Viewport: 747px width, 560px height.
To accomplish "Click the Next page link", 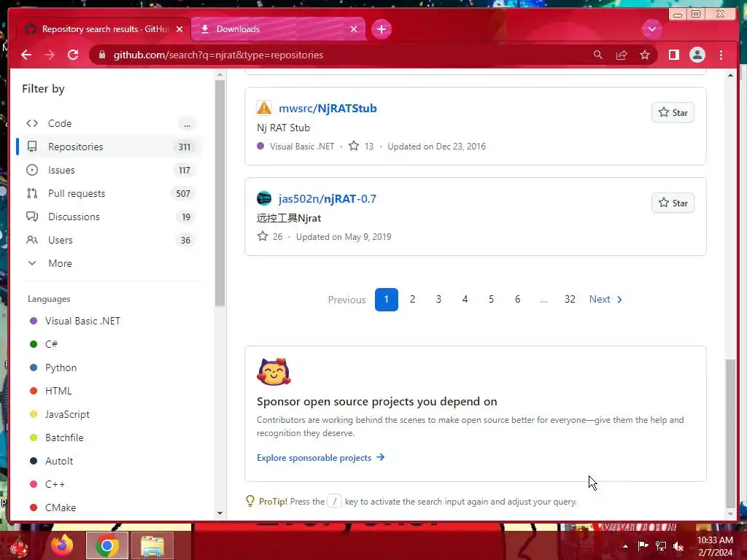I will pos(605,300).
